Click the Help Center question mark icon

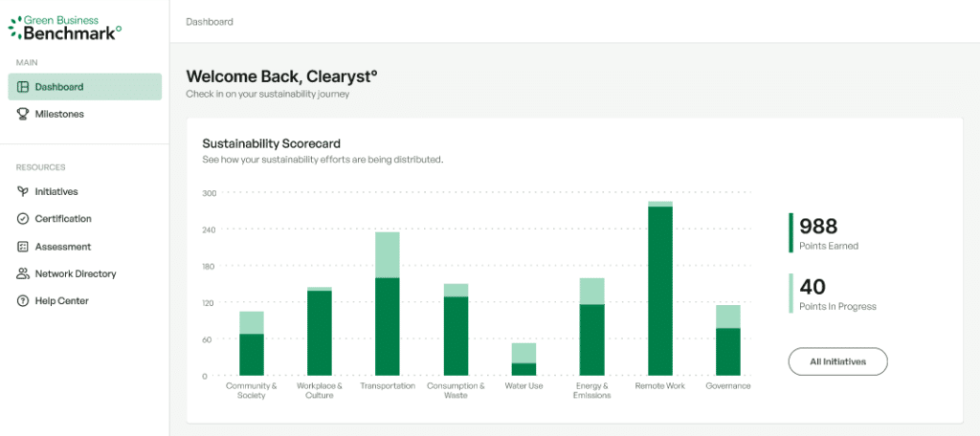pos(23,301)
